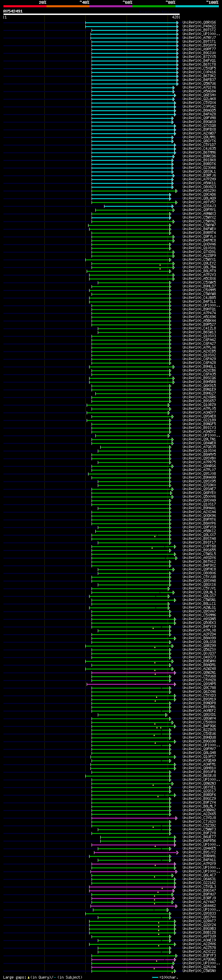Select the UniRef100_A9TSU9 label

click(199, 936)
